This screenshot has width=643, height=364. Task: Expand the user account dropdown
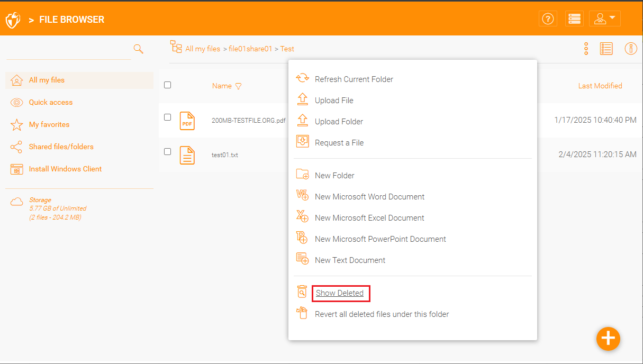coord(604,19)
